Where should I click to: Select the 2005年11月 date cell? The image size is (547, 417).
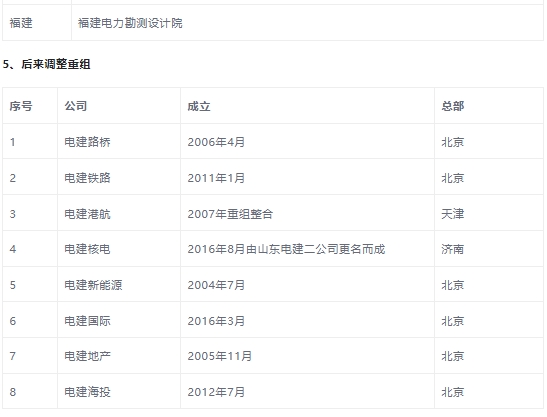tap(219, 356)
